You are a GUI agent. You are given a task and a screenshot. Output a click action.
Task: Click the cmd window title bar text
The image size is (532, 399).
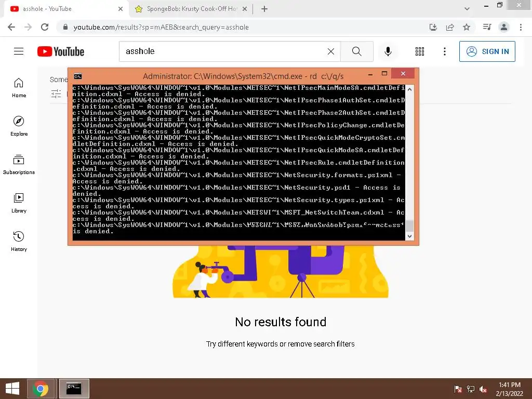tap(243, 76)
